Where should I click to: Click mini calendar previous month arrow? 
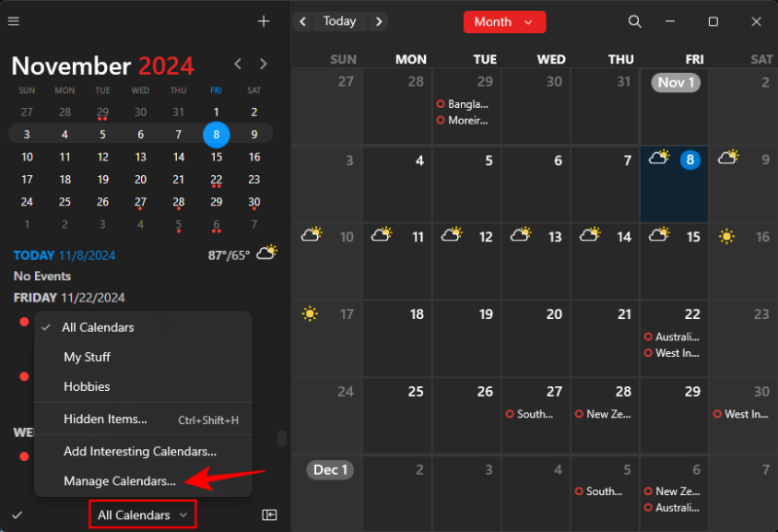(x=238, y=64)
